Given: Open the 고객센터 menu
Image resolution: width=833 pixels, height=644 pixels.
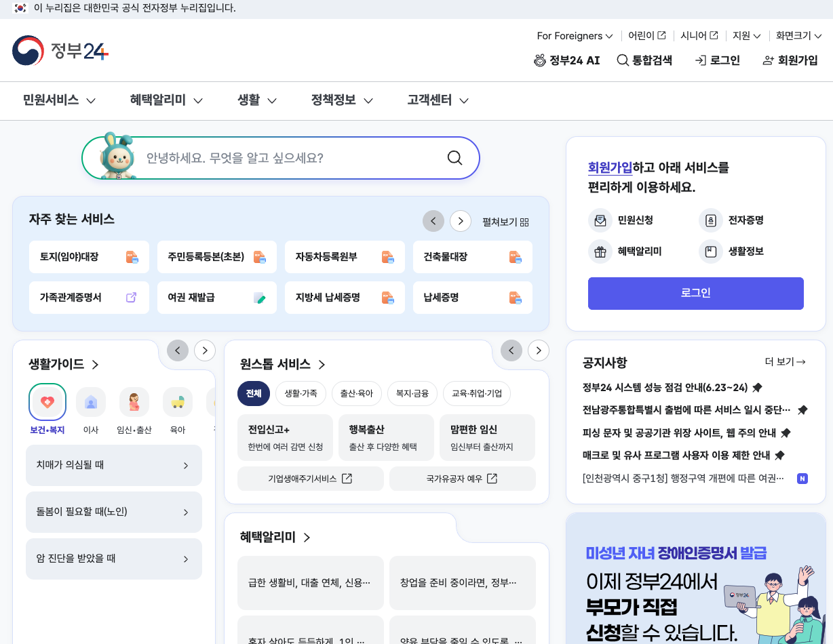Looking at the screenshot, I should [438, 100].
